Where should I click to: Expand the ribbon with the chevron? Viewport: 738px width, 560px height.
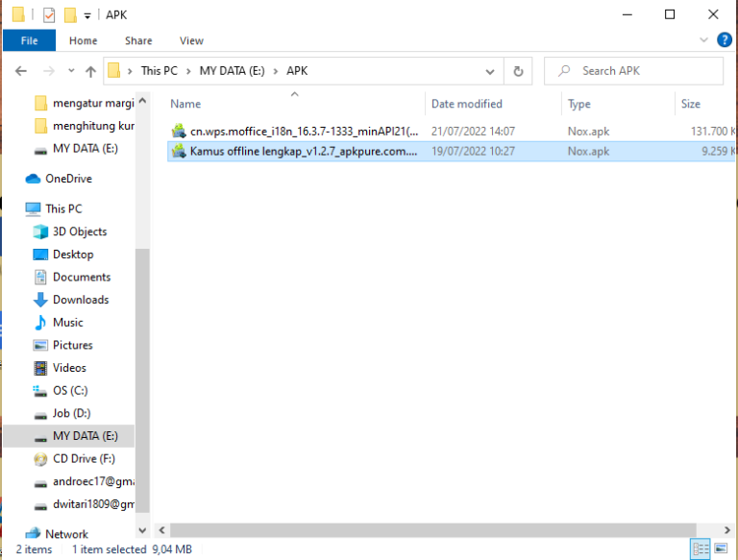703,40
